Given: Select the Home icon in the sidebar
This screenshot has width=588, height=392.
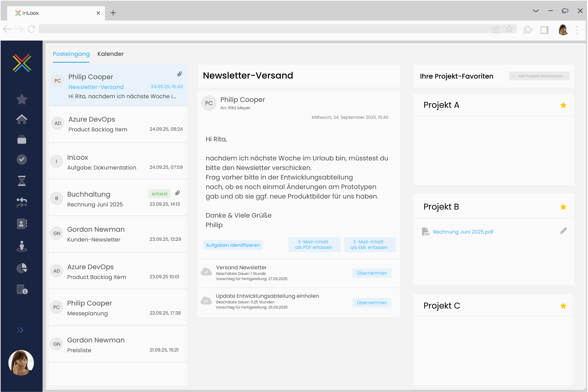Looking at the screenshot, I should pyautogui.click(x=21, y=119).
